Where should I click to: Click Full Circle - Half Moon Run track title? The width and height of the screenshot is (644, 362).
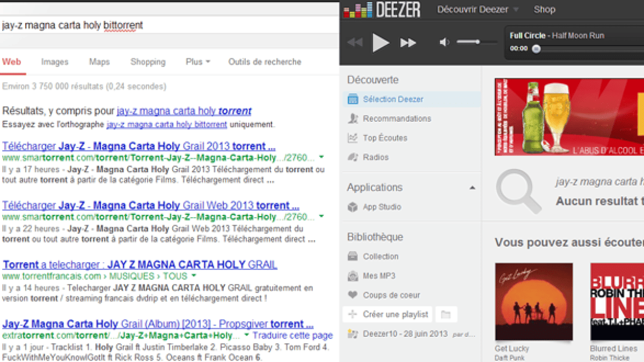(x=557, y=35)
